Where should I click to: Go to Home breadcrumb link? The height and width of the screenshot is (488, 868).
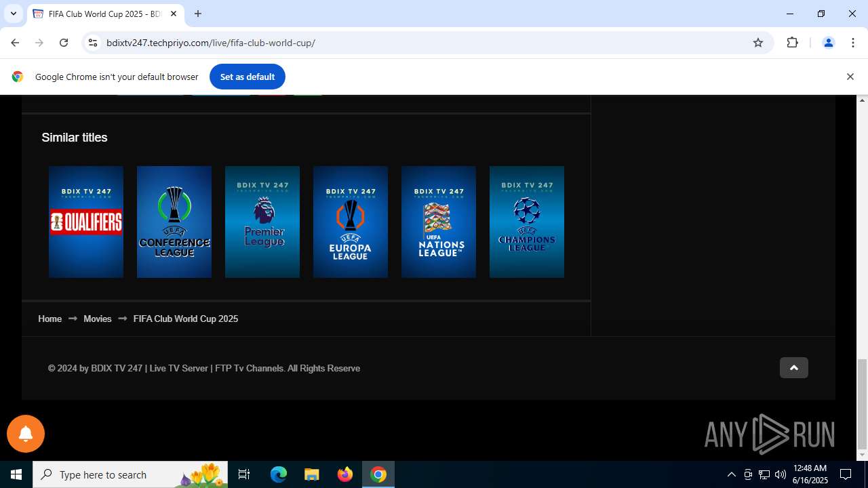50,319
